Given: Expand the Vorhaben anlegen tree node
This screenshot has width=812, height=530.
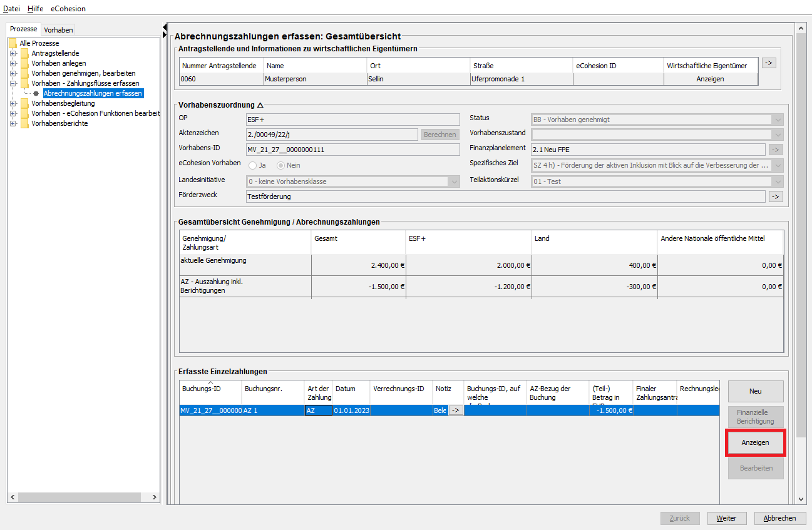Looking at the screenshot, I should point(13,63).
